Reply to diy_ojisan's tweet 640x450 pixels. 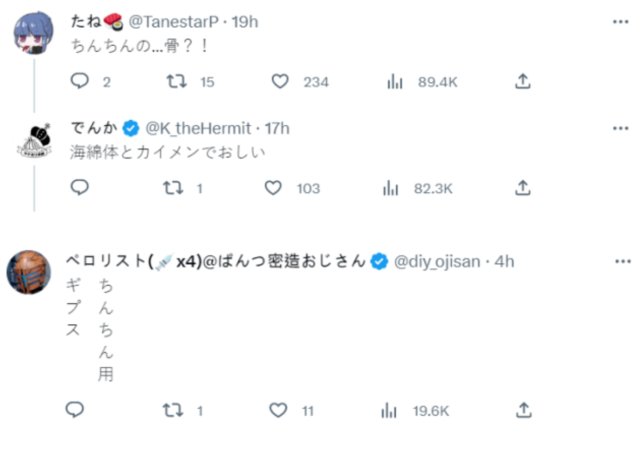[x=75, y=409]
